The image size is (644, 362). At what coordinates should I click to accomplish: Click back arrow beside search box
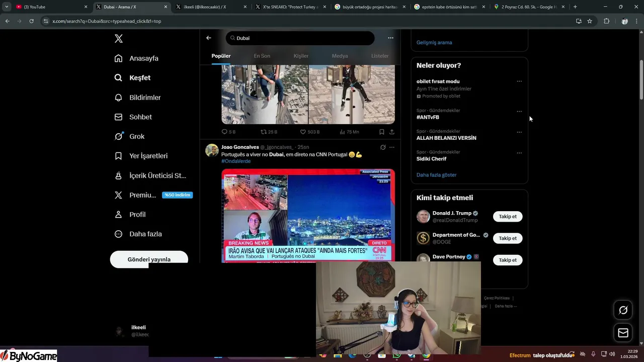[209, 38]
